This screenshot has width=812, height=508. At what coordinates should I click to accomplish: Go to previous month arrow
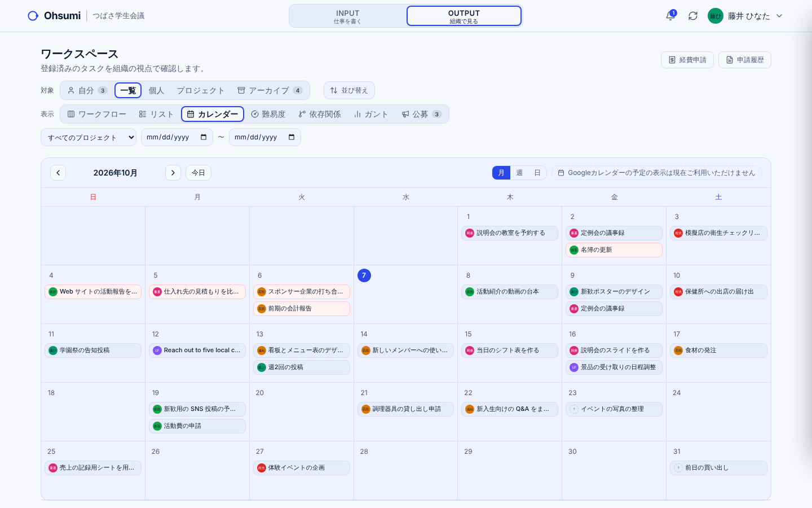point(58,173)
